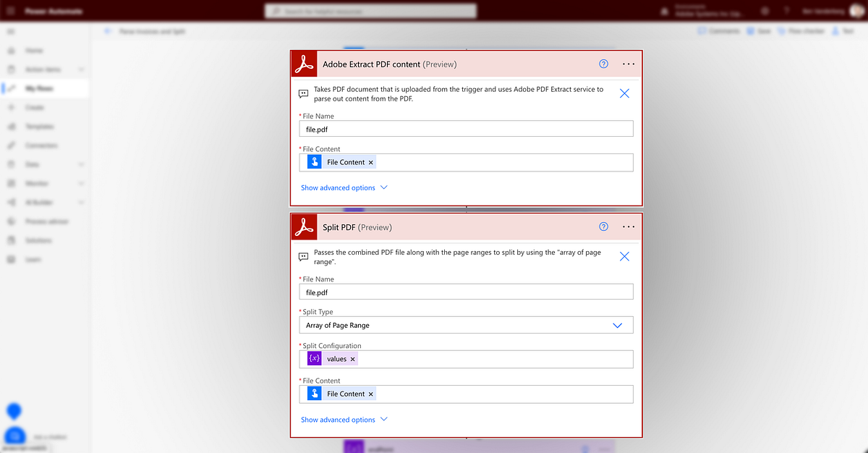Open Solutions in left sidebar
868x453 pixels.
click(x=38, y=240)
